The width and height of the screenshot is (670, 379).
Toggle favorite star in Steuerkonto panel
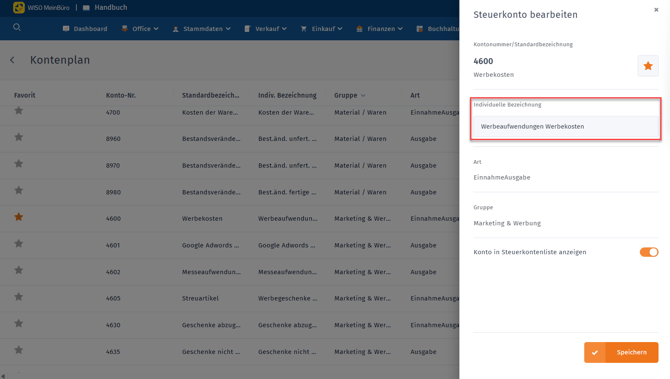tap(648, 66)
